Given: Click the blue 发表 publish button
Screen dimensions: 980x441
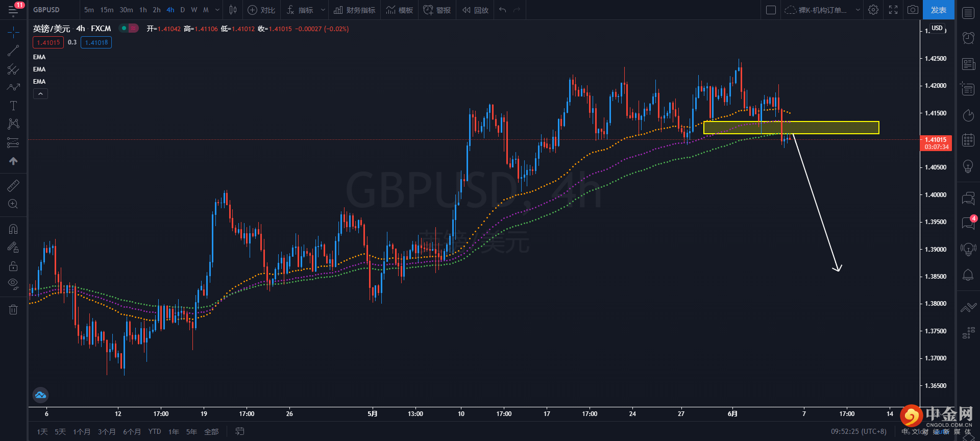Looking at the screenshot, I should click(938, 10).
